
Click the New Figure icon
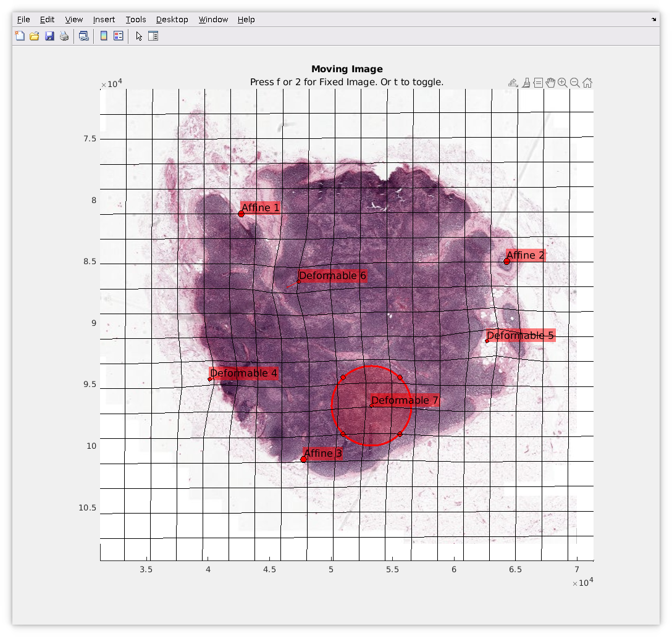point(20,36)
